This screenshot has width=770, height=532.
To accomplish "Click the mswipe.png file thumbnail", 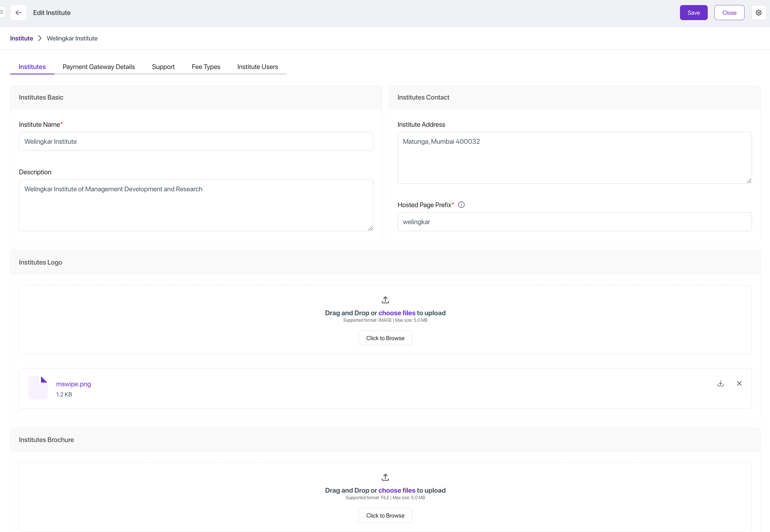I will [x=38, y=387].
